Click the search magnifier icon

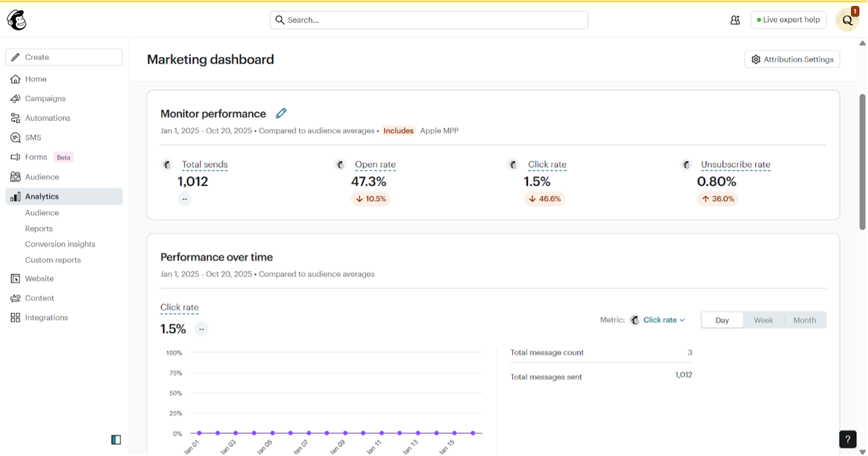(x=280, y=20)
